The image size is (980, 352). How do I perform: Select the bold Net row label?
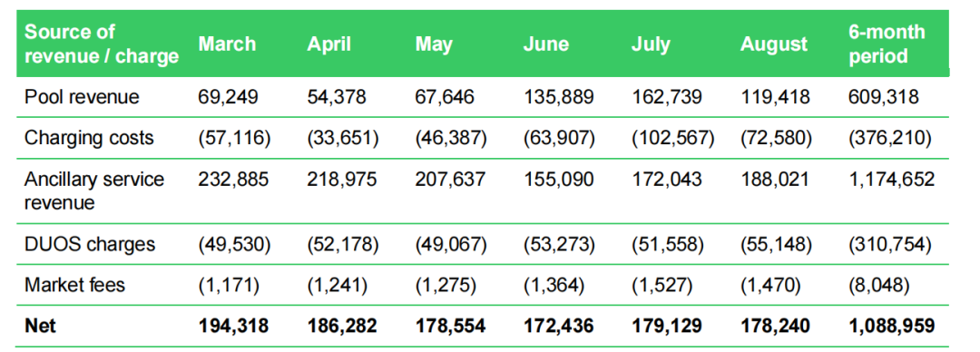point(40,326)
